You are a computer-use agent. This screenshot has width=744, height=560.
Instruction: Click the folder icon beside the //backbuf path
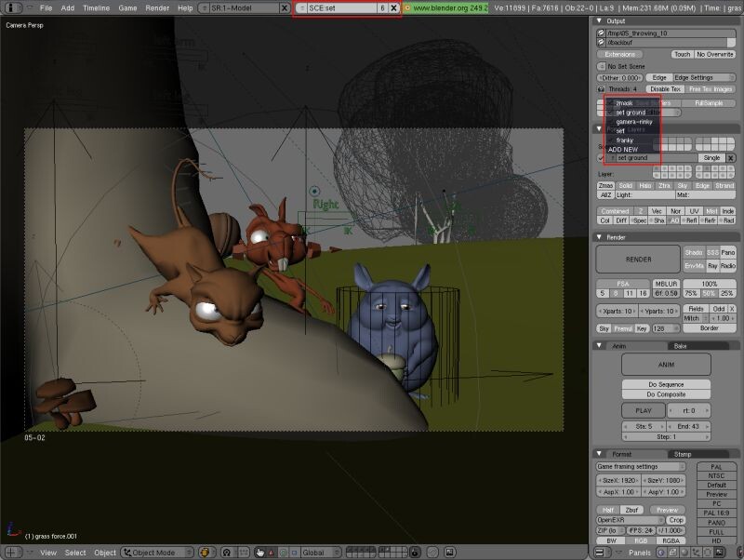[x=601, y=42]
